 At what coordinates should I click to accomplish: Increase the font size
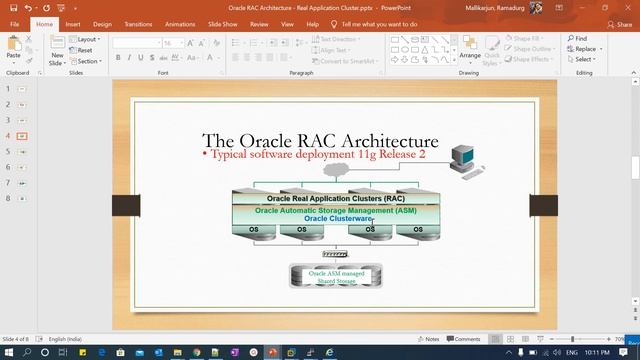coord(190,43)
